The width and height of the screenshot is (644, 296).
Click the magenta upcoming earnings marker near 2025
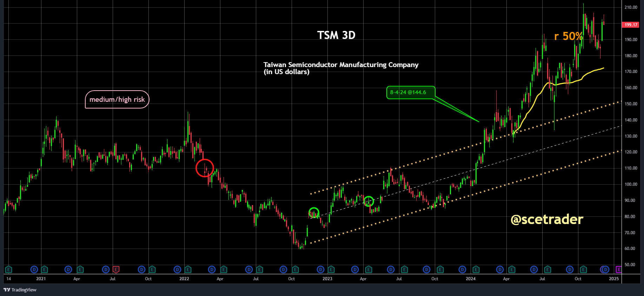[x=619, y=270]
